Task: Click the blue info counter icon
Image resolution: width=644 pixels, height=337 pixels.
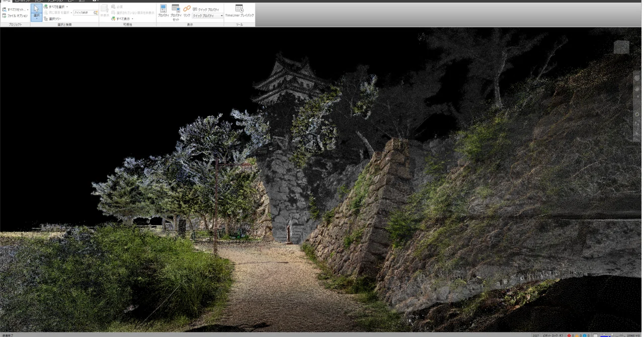Action: [585, 335]
